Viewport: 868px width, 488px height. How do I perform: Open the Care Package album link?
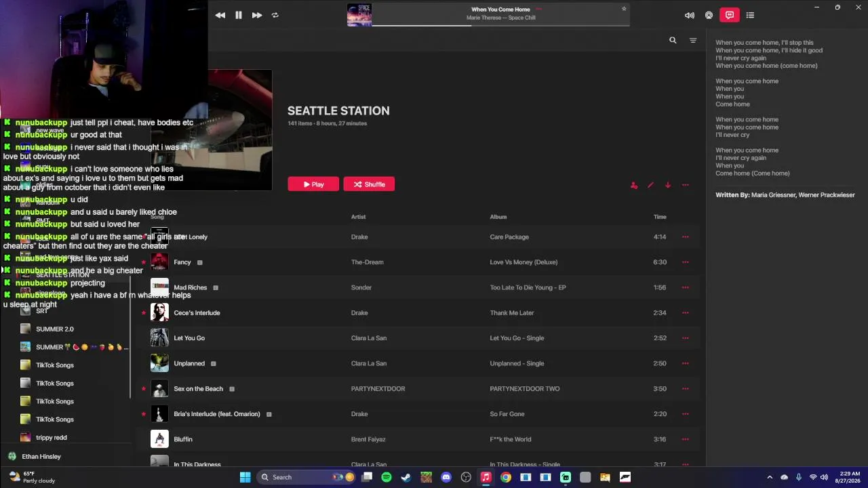point(509,237)
